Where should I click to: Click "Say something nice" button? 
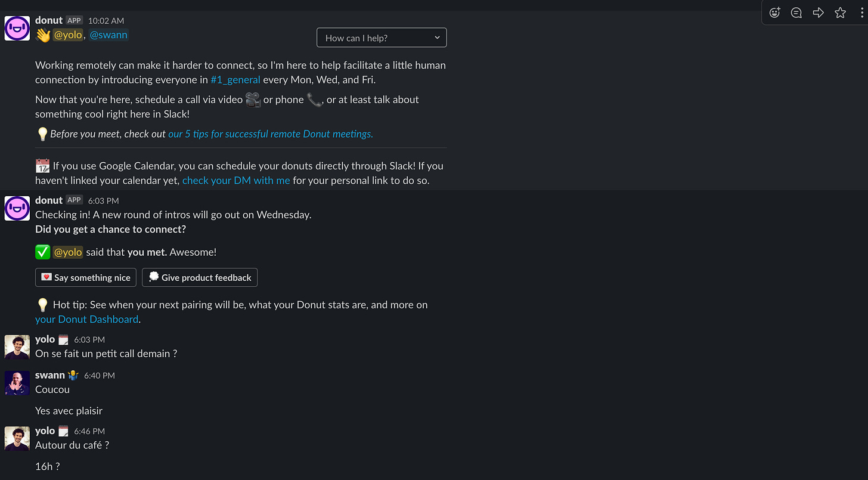[x=86, y=277]
